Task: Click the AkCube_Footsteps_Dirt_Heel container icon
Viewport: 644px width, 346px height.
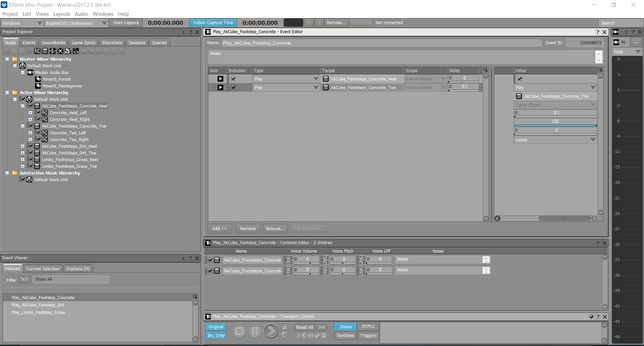Action: tap(37, 146)
